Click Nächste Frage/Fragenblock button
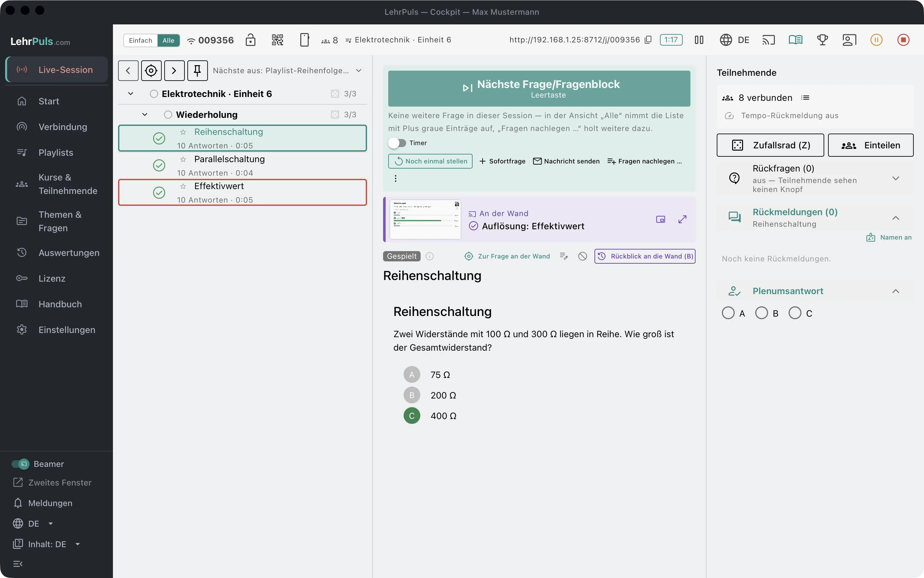 tap(539, 89)
